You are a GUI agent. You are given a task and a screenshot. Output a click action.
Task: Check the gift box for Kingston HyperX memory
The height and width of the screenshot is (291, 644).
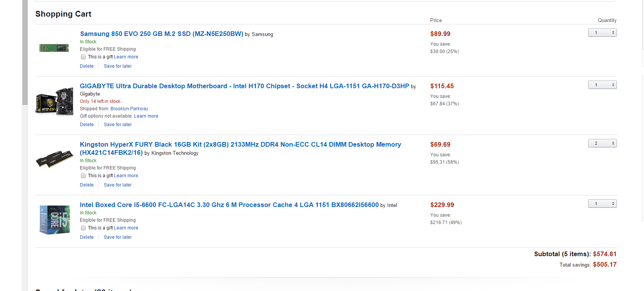coord(83,176)
